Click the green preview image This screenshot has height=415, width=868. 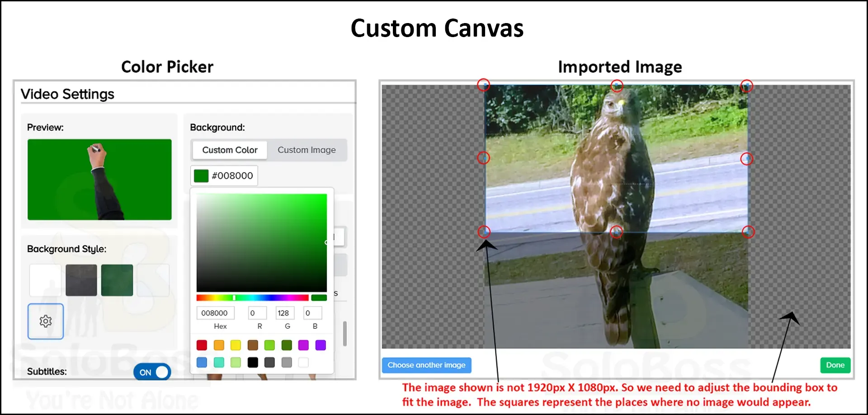click(99, 179)
